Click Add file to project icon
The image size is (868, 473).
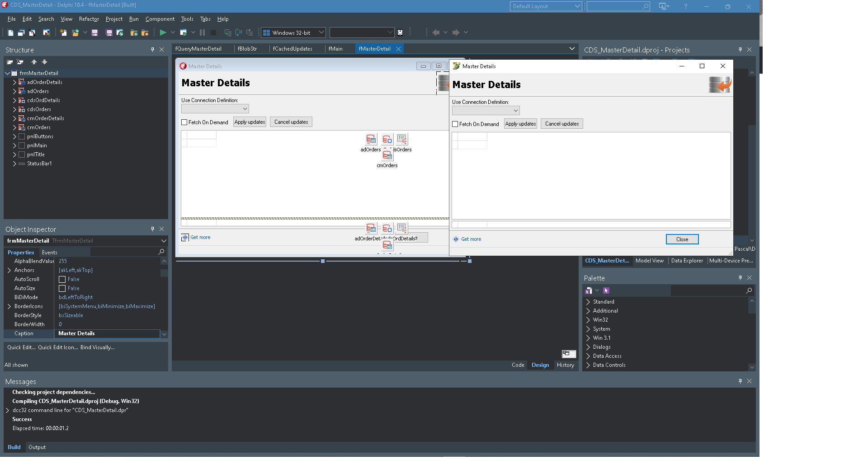134,33
